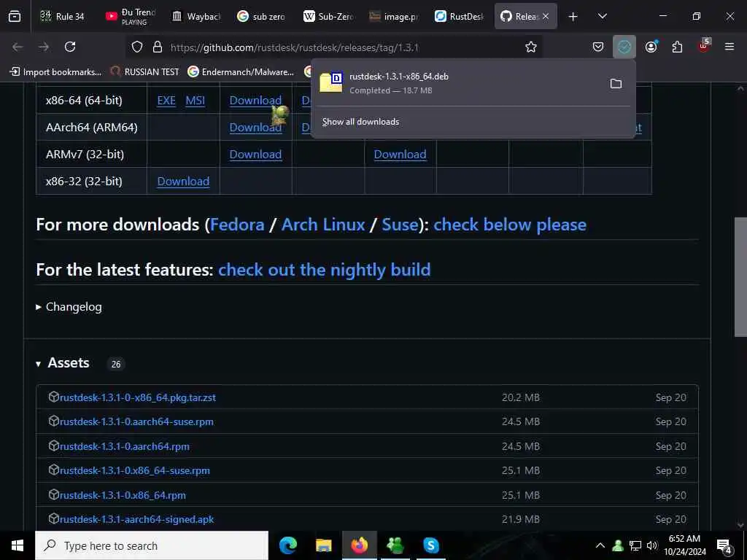Open the uBlock Origin extension
The image size is (747, 560).
pyautogui.click(x=704, y=46)
